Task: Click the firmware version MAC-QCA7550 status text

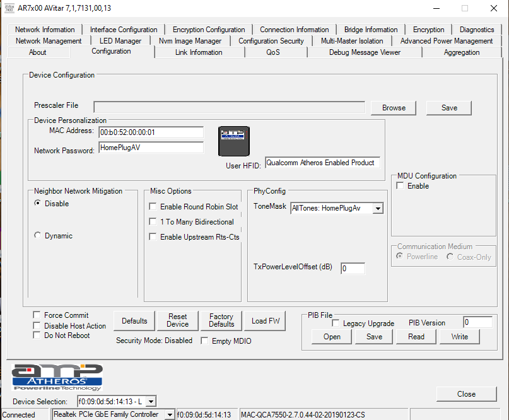Action: 303,415
